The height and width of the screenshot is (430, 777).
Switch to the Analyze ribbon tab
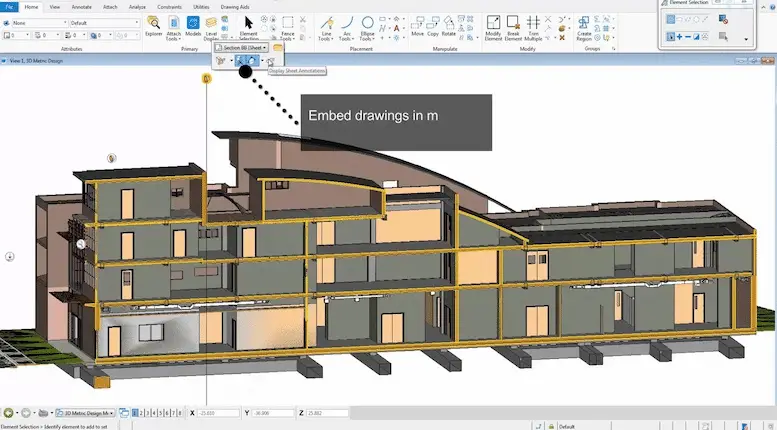[137, 7]
